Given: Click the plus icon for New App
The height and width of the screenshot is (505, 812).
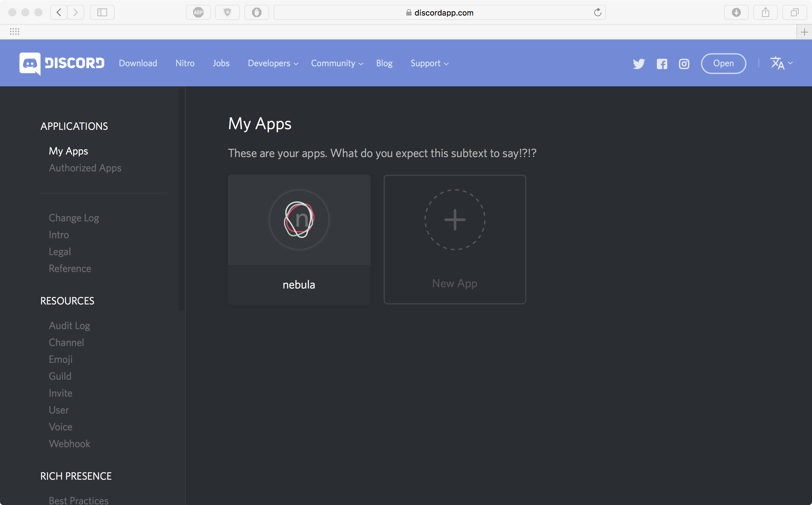Looking at the screenshot, I should coord(455,220).
